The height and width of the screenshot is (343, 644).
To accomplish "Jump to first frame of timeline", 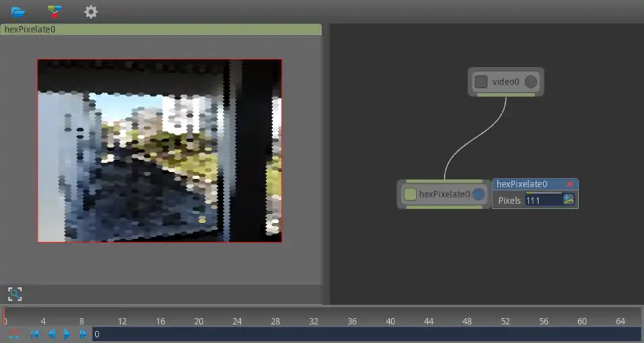I will click(x=35, y=334).
